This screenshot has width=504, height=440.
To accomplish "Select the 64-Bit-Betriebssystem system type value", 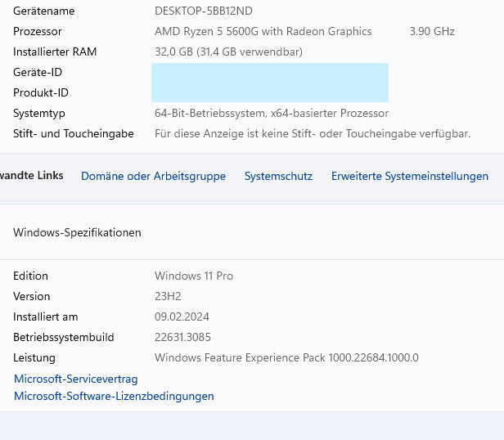I will (x=272, y=114).
